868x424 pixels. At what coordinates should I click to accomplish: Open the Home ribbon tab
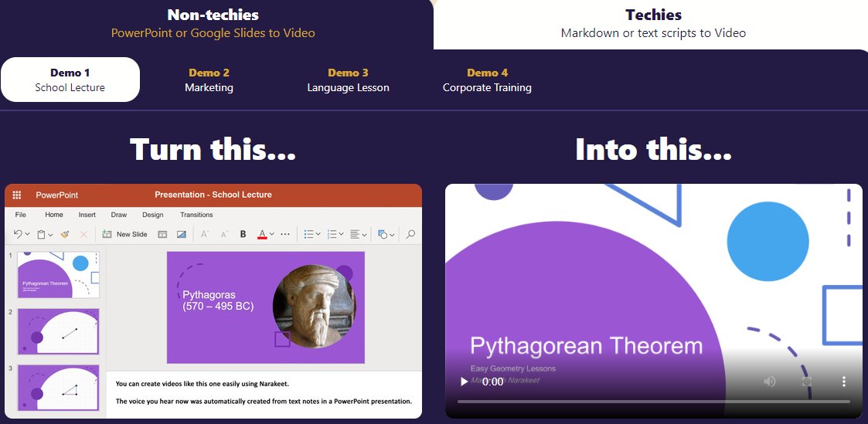[x=54, y=215]
